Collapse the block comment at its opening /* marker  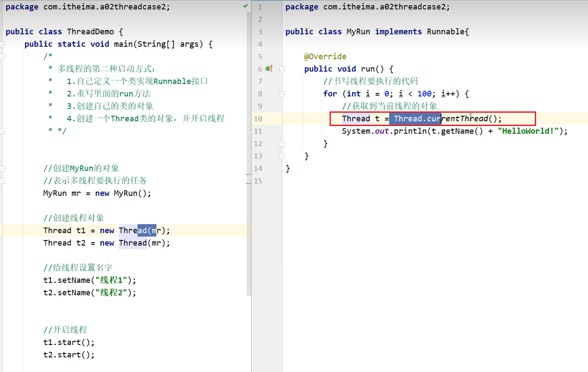click(x=3, y=57)
